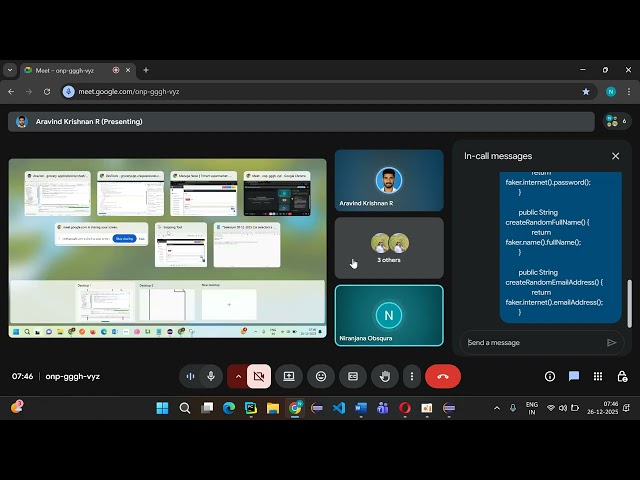
Task: Switch to Chrome on the taskbar
Action: (295, 408)
